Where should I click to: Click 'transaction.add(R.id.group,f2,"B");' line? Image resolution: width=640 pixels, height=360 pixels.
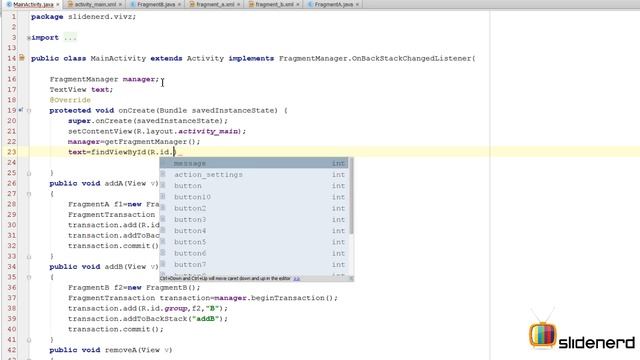click(x=148, y=308)
